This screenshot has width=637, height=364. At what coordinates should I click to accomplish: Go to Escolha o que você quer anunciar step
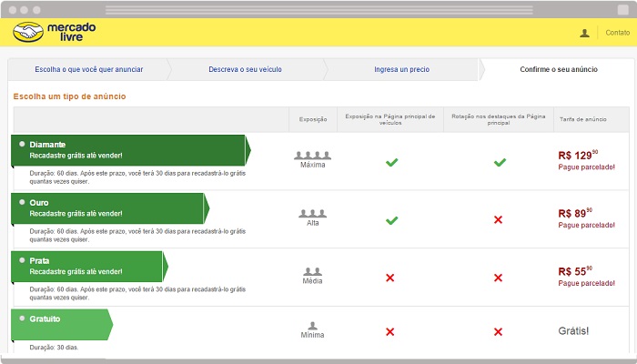coord(89,69)
